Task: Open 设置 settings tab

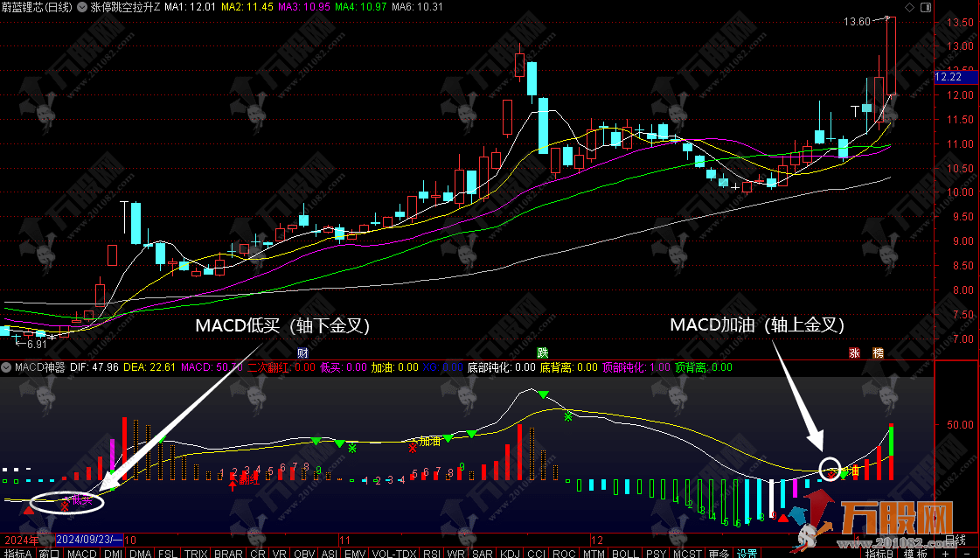Action: coord(747,553)
